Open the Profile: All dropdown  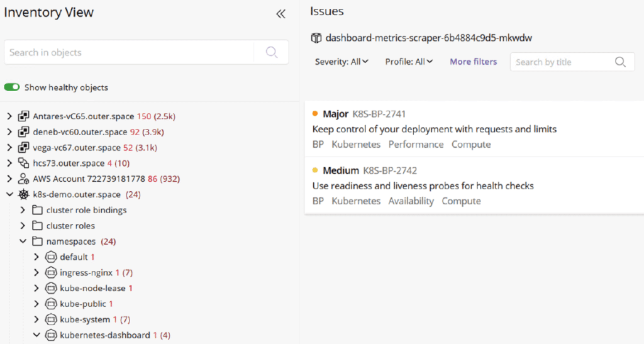coord(409,62)
